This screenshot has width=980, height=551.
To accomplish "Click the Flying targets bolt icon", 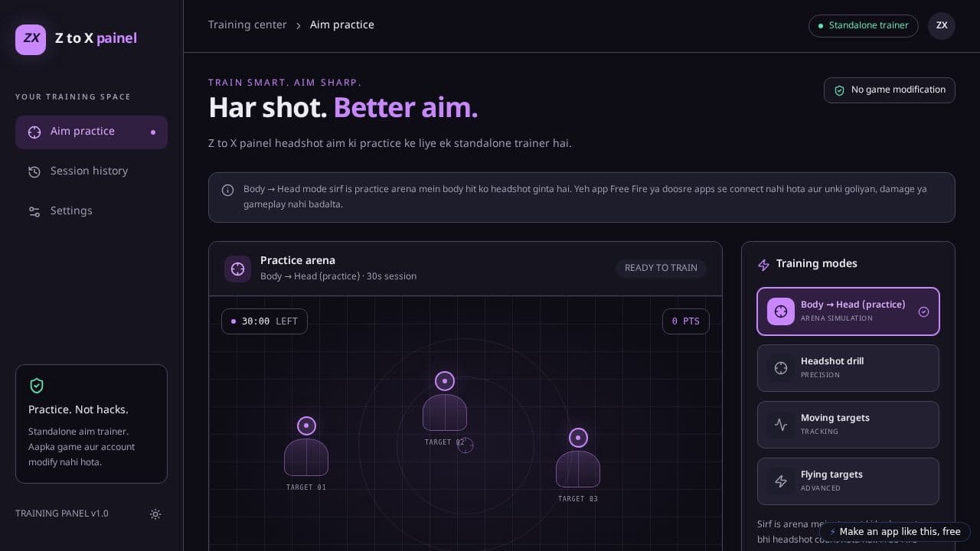I will coord(781,481).
